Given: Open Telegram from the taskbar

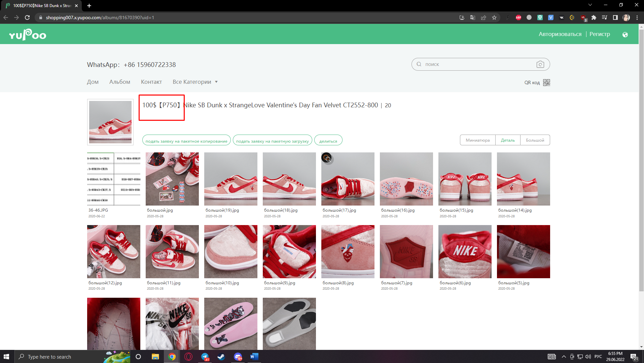Looking at the screenshot, I should click(205, 357).
